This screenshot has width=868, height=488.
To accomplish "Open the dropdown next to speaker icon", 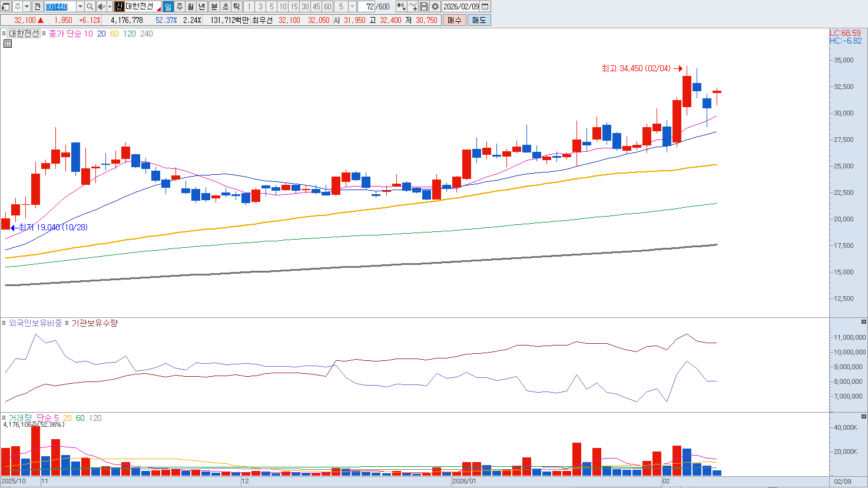I will tap(110, 6).
